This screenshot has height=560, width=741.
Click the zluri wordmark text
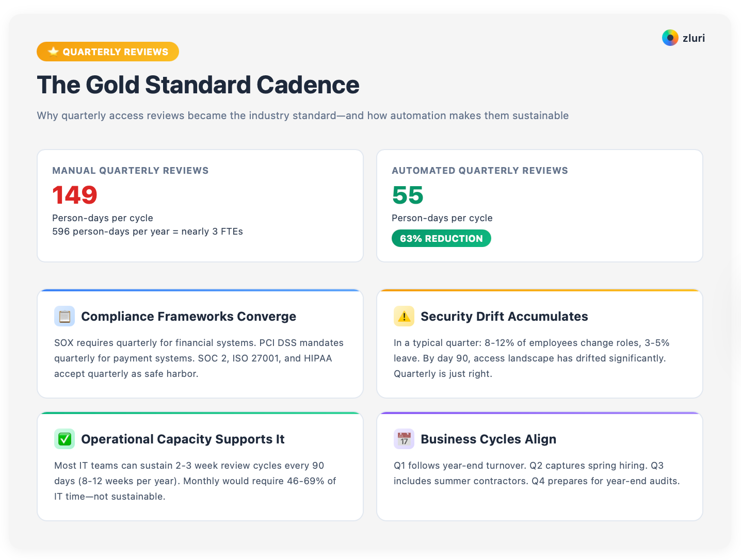tap(694, 38)
